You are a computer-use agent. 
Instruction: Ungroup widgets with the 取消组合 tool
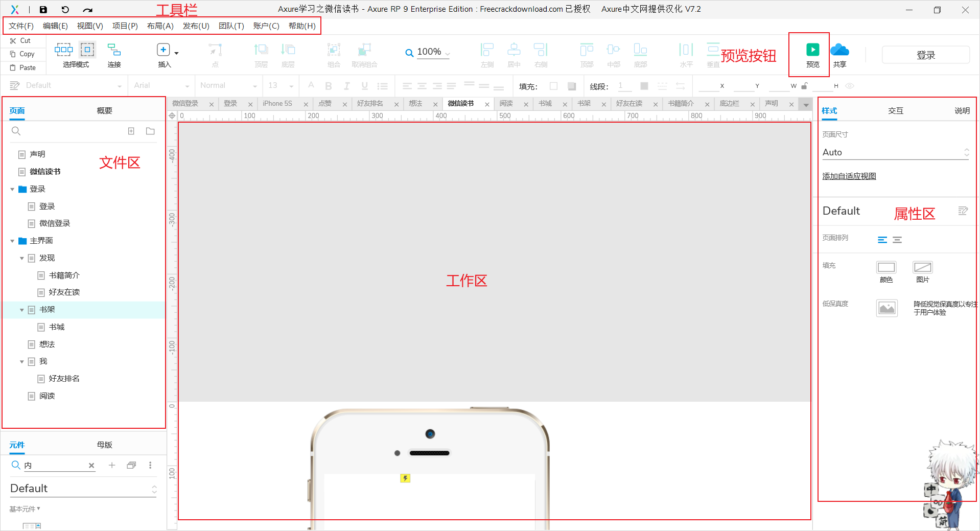pos(364,55)
